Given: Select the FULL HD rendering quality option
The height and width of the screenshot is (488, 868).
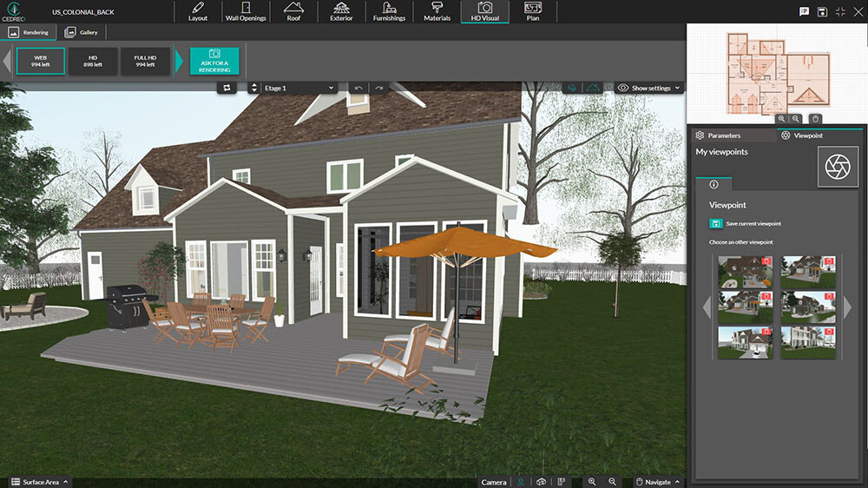Looking at the screenshot, I should point(145,61).
